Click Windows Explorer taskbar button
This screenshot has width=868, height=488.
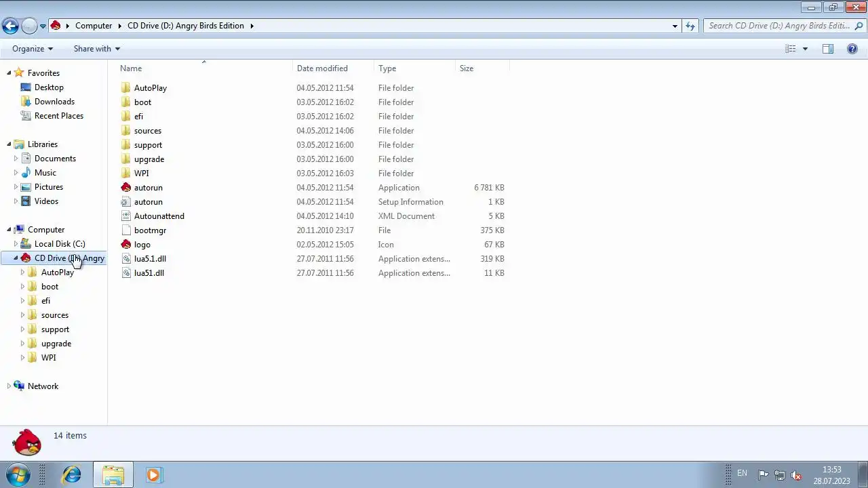tap(113, 474)
